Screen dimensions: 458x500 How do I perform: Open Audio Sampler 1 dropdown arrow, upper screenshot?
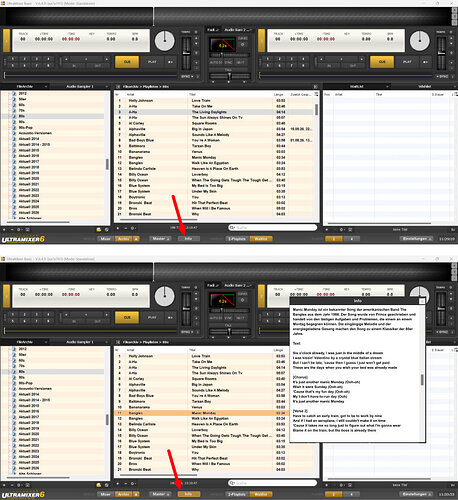pyautogui.click(x=107, y=87)
